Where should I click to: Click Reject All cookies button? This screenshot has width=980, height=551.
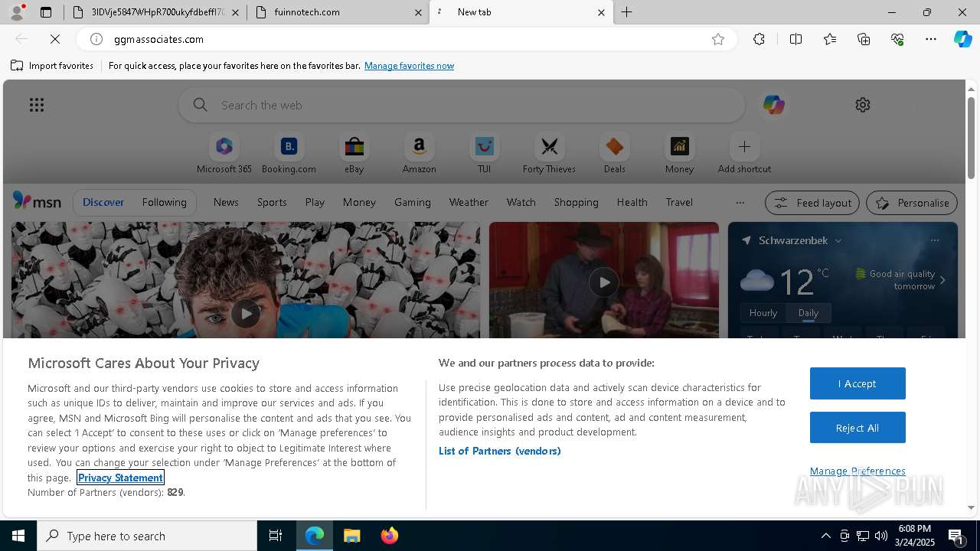click(857, 428)
